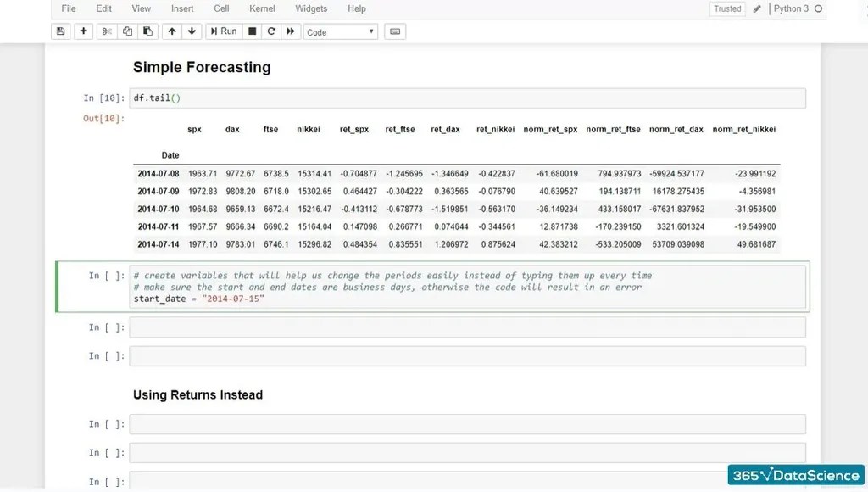Save the notebook using the save icon

pyautogui.click(x=60, y=31)
